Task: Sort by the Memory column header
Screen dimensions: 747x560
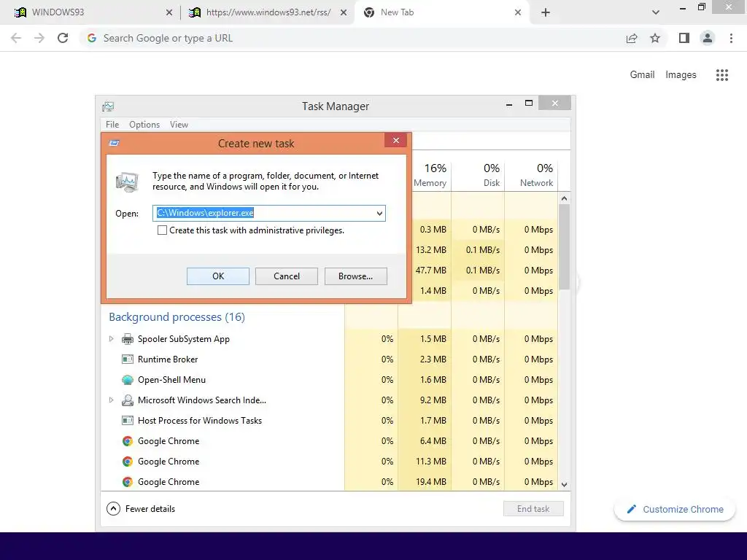Action: [430, 175]
